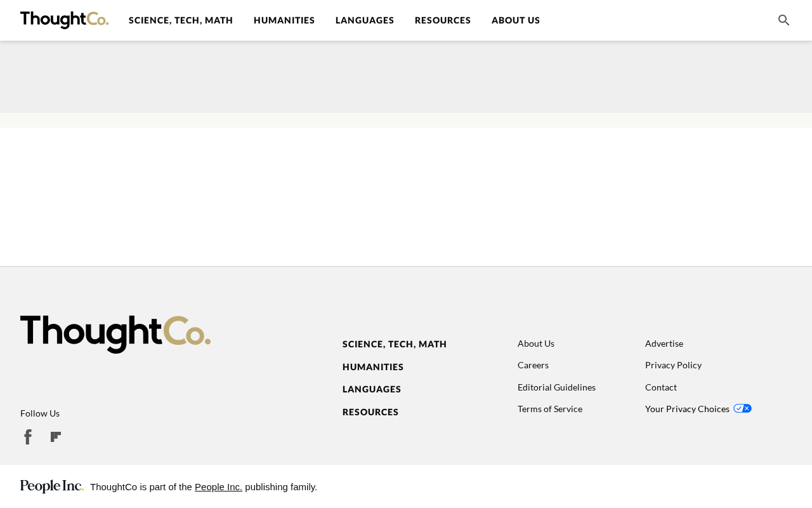The image size is (812, 508).
Task: Visit the Facebook social icon
Action: [28, 437]
